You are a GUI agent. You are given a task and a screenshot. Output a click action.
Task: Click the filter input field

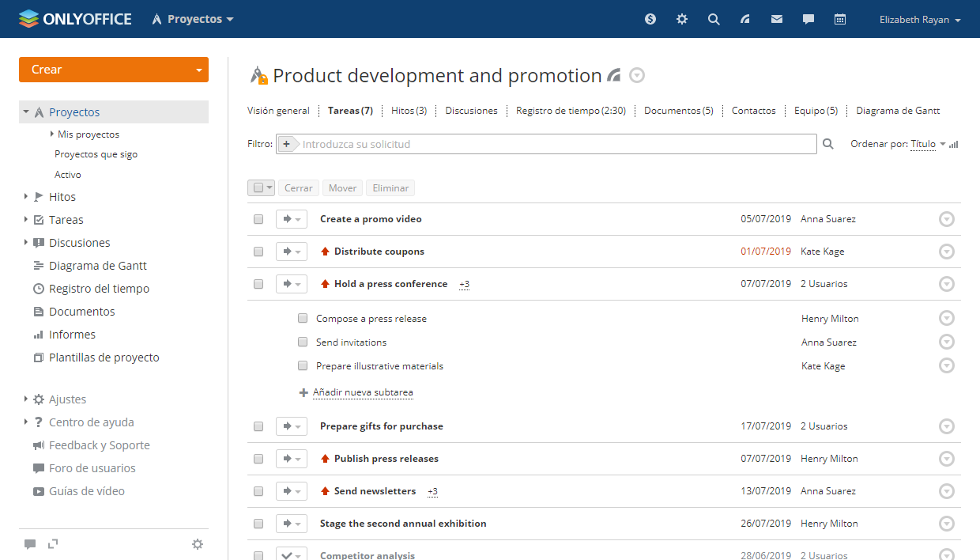(x=553, y=144)
